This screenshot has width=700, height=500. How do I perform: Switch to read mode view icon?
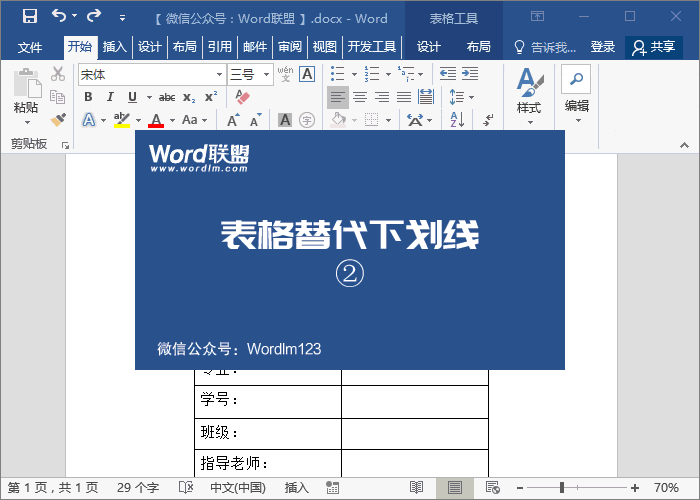point(416,487)
